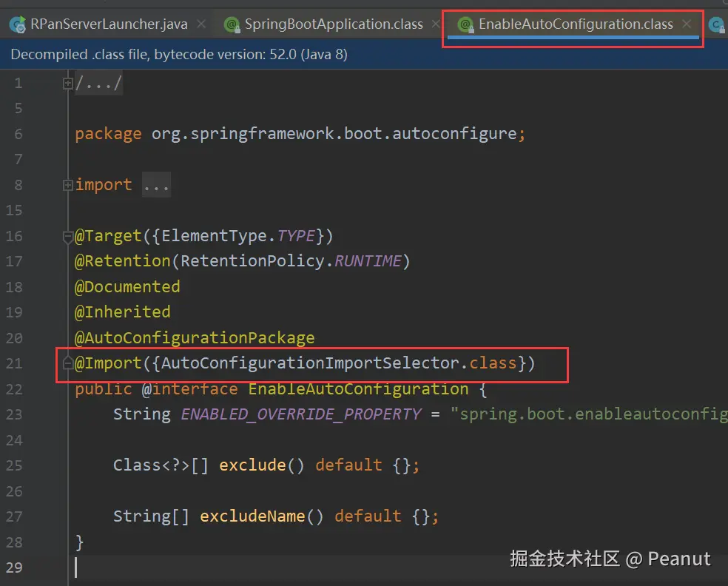Click the @Inherited annotation
This screenshot has height=586, width=728.
tap(123, 311)
